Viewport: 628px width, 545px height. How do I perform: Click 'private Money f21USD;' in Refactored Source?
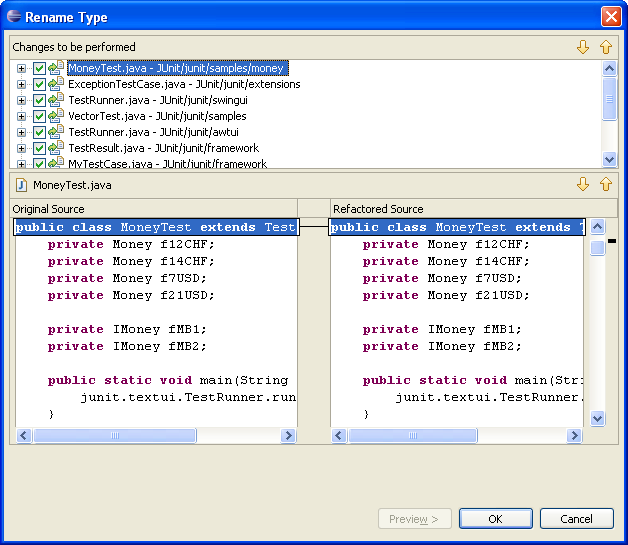coord(446,295)
